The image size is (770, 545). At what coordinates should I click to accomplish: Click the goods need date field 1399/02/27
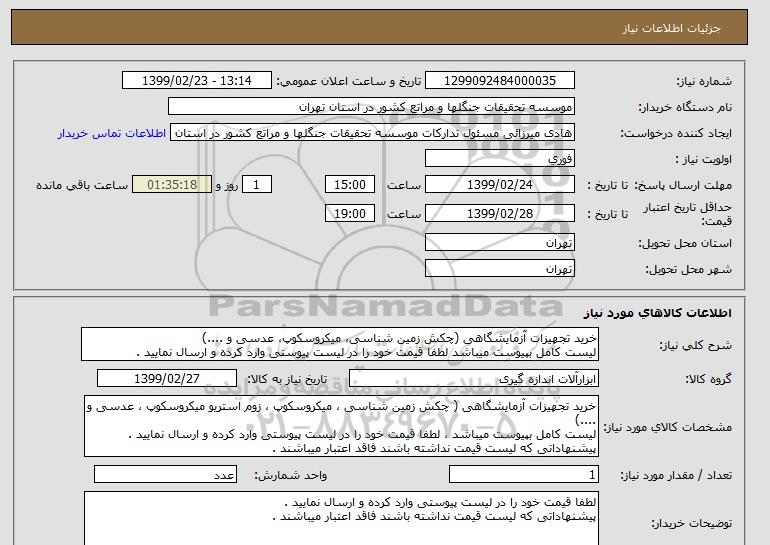(167, 379)
